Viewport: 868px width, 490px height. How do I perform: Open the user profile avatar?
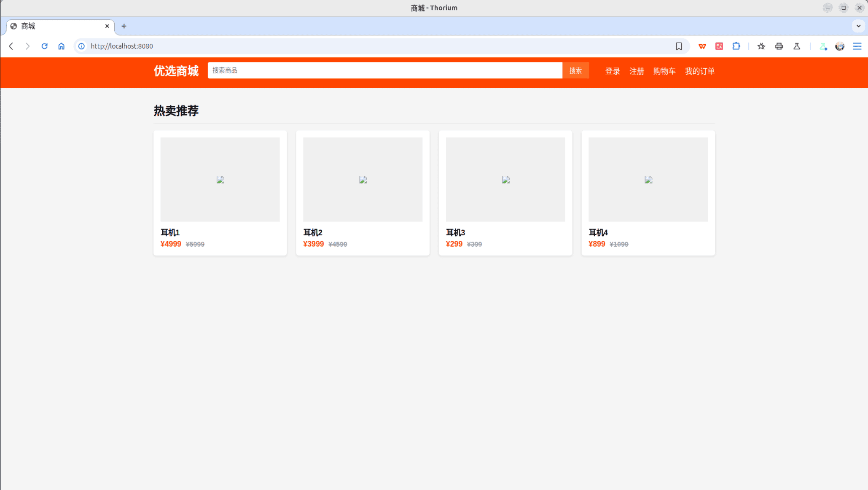840,46
